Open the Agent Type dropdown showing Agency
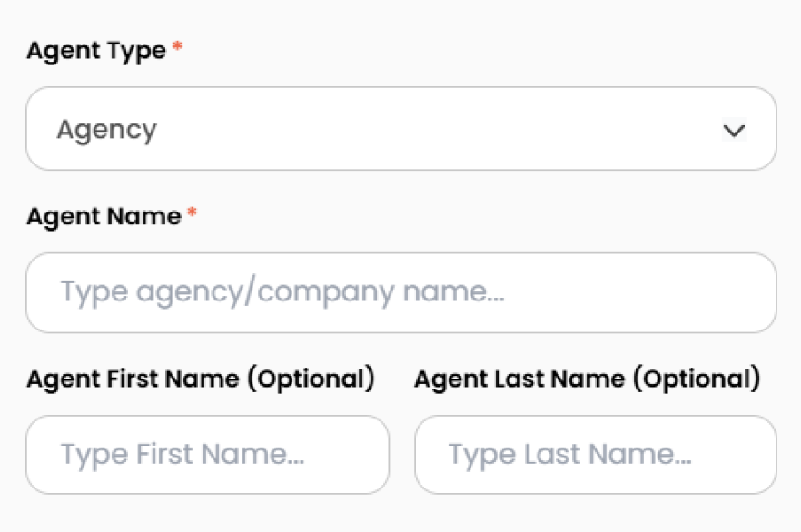The width and height of the screenshot is (801, 532). 400,129
